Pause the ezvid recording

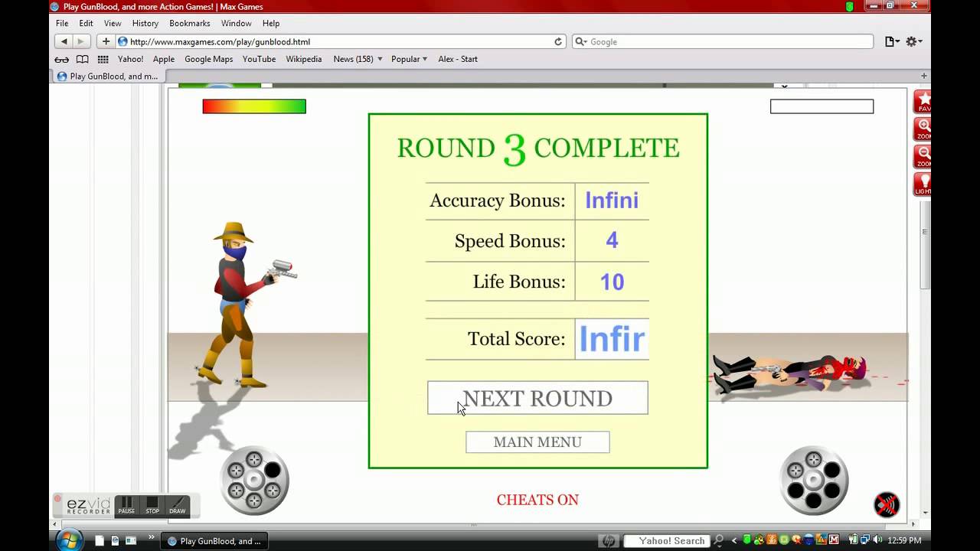point(126,506)
